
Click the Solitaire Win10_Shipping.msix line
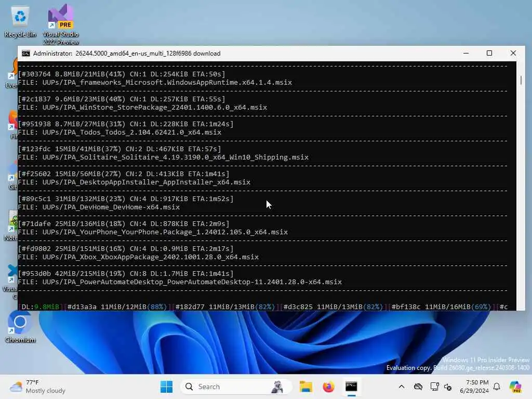(163, 157)
